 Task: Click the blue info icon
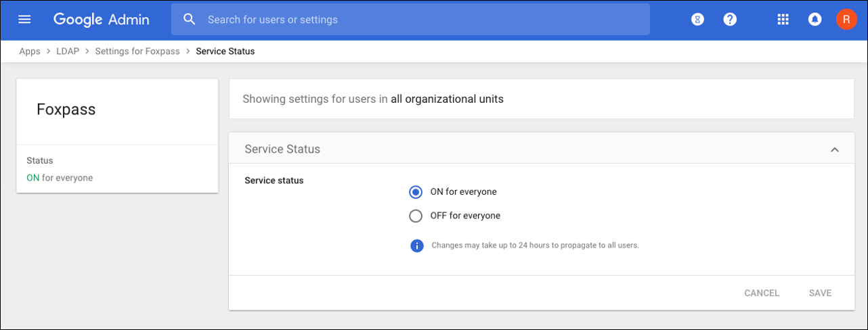pos(417,245)
